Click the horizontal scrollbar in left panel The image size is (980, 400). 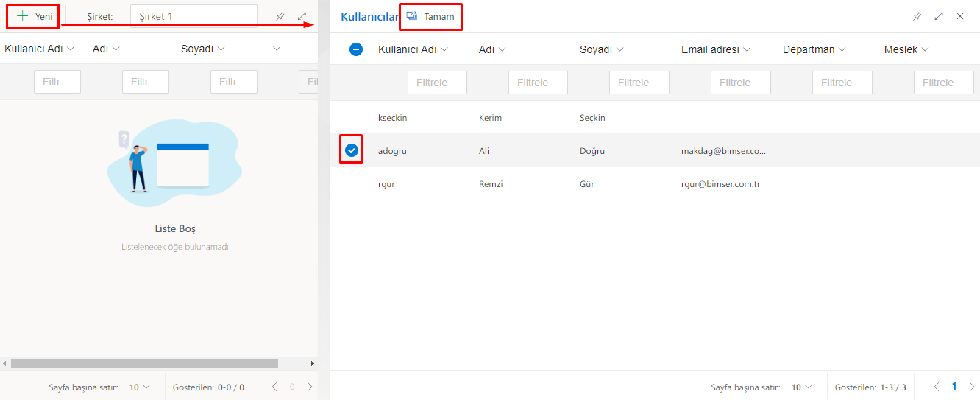coord(144,363)
